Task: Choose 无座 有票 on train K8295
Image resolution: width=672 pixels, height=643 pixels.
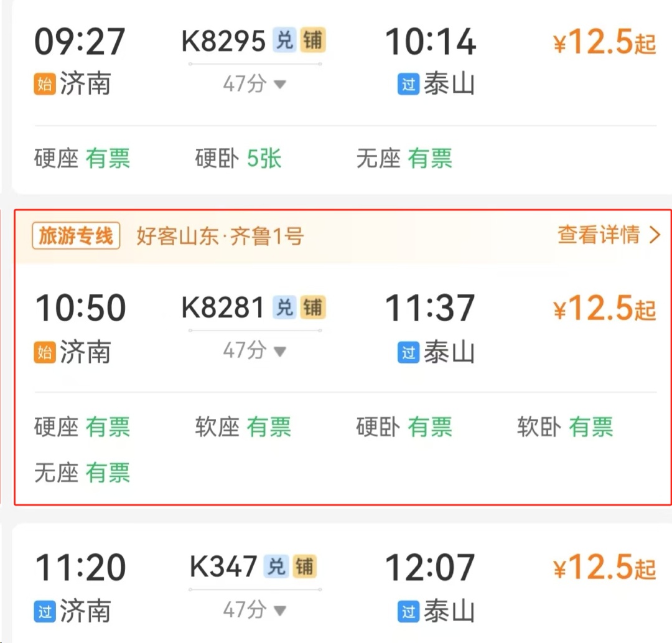Action: [404, 159]
